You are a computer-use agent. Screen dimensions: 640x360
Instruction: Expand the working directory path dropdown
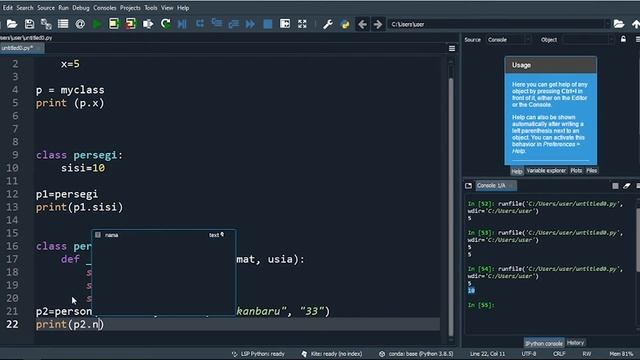coord(607,24)
